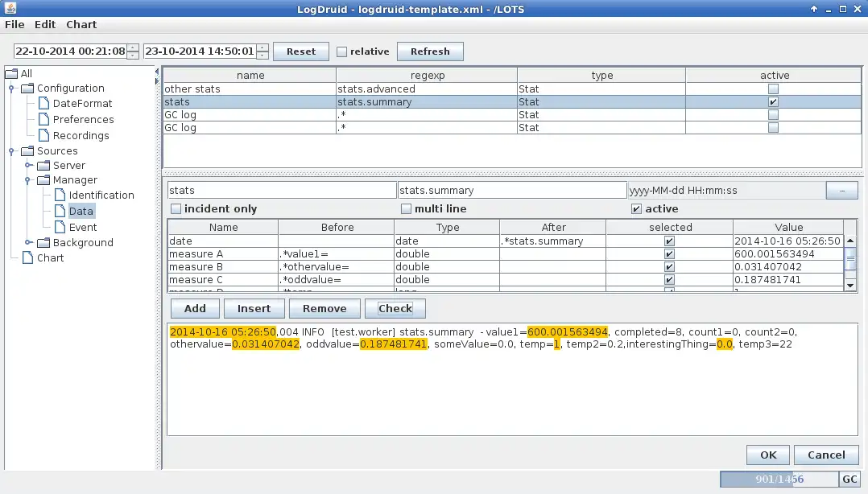Open date format chooser ellipsis button
This screenshot has height=494, width=868.
841,191
